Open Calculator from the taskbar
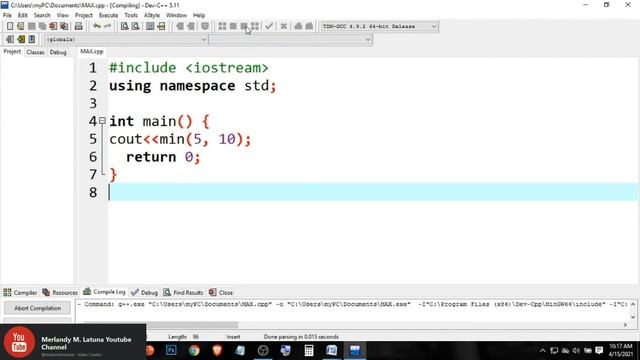Screen dimensions: 640x360 pyautogui.click(x=309, y=350)
